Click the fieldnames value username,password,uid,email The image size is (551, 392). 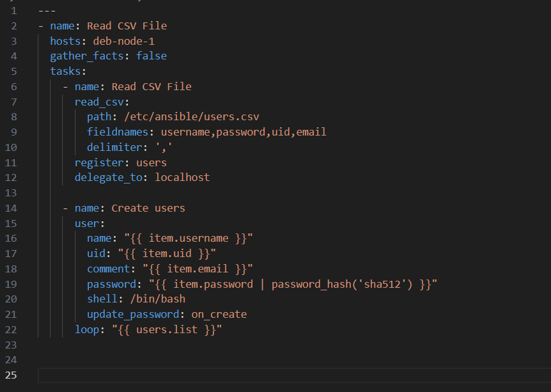coord(244,132)
